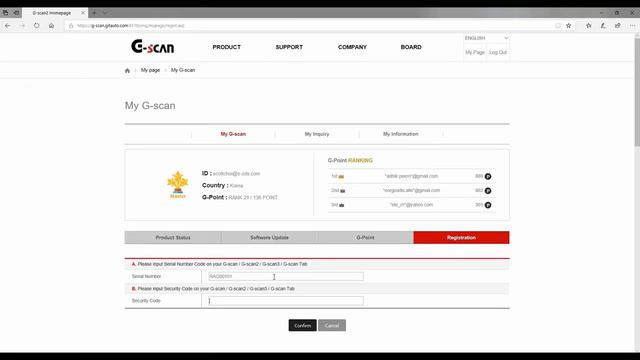Open the PRODUCT menu
The width and height of the screenshot is (640, 360).
tap(227, 47)
